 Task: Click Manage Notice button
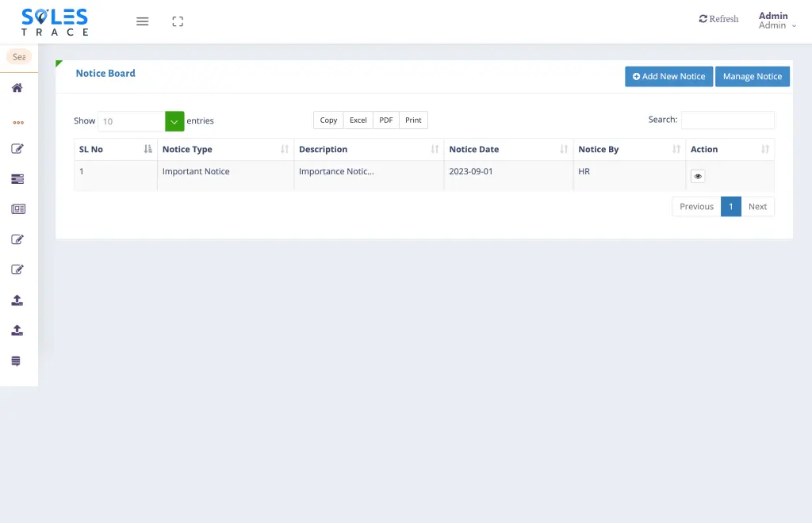pyautogui.click(x=752, y=77)
